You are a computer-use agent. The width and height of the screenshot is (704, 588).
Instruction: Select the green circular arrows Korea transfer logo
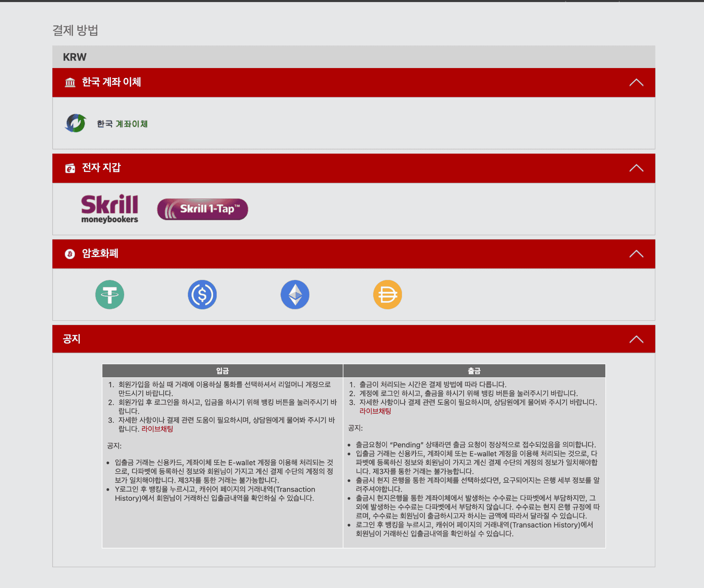pyautogui.click(x=76, y=123)
